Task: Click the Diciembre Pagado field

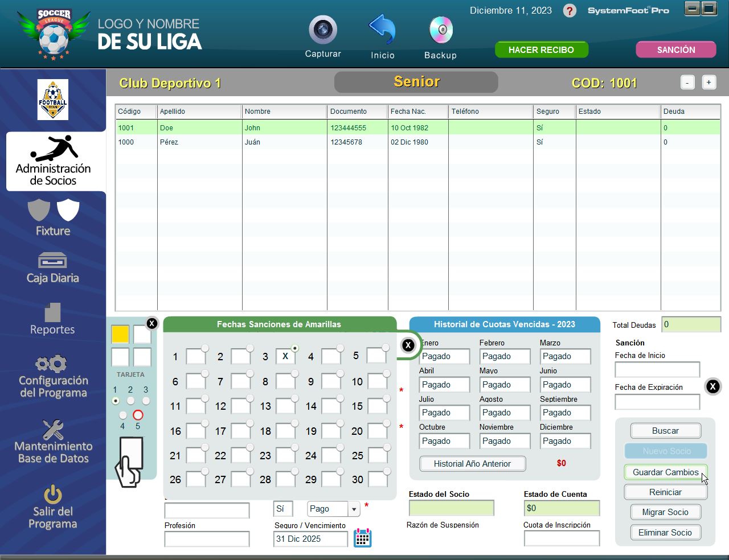Action: tap(566, 441)
